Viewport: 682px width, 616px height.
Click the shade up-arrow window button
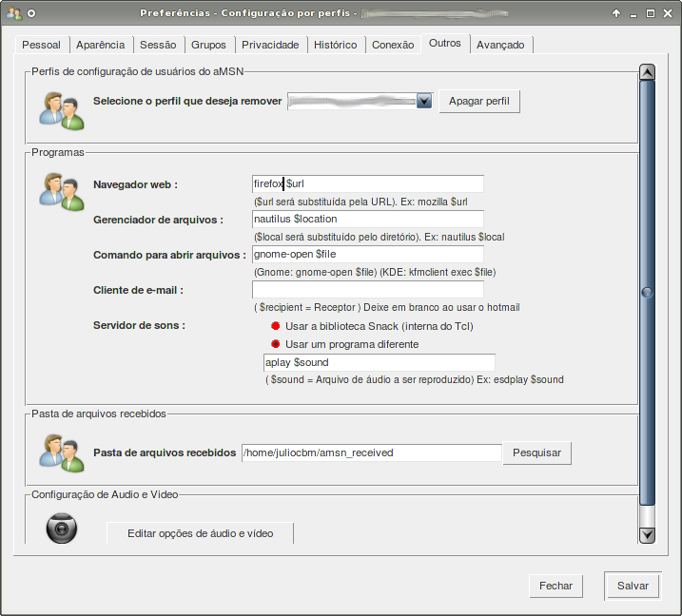pos(615,13)
